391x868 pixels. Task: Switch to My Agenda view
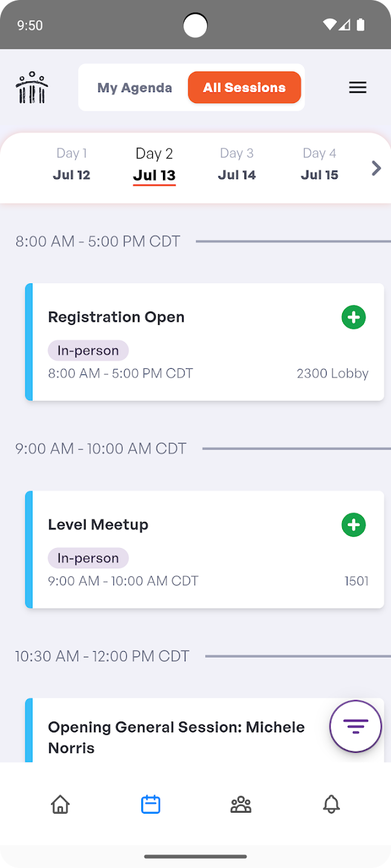135,88
